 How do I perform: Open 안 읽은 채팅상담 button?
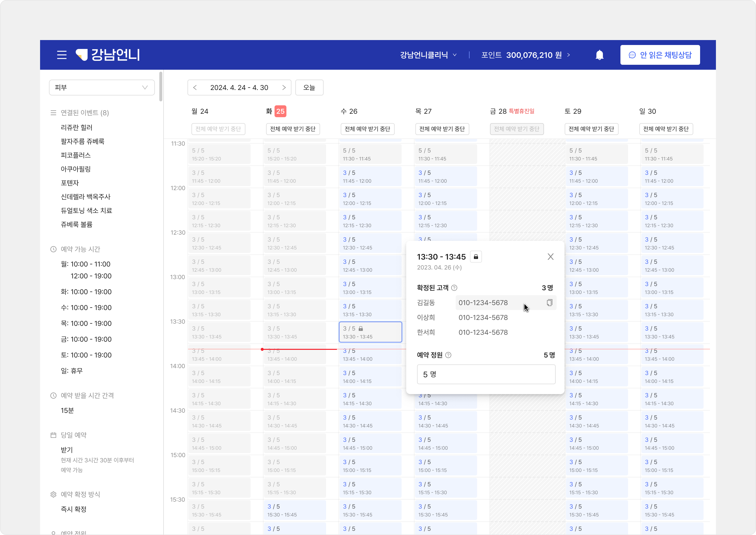point(660,55)
